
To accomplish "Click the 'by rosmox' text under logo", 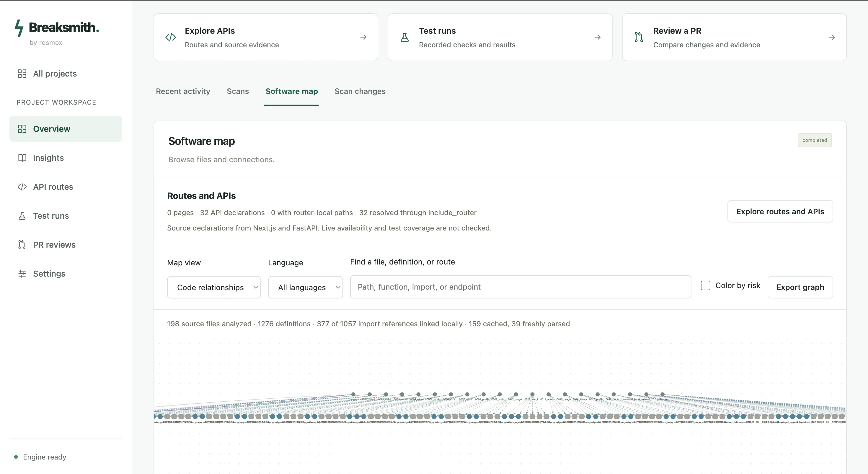I will tap(46, 43).
